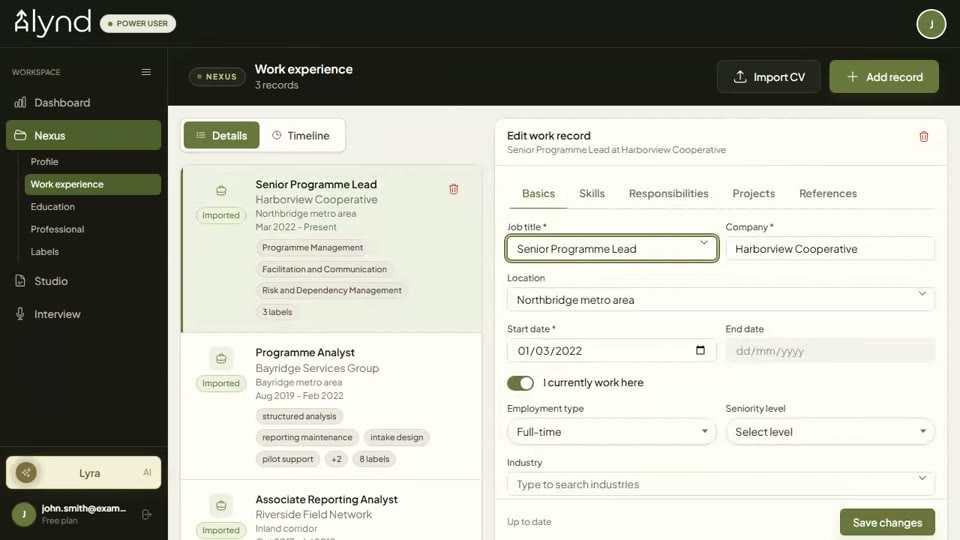Image resolution: width=960 pixels, height=540 pixels.
Task: Select the Programme Analyst record card
Action: click(331, 406)
